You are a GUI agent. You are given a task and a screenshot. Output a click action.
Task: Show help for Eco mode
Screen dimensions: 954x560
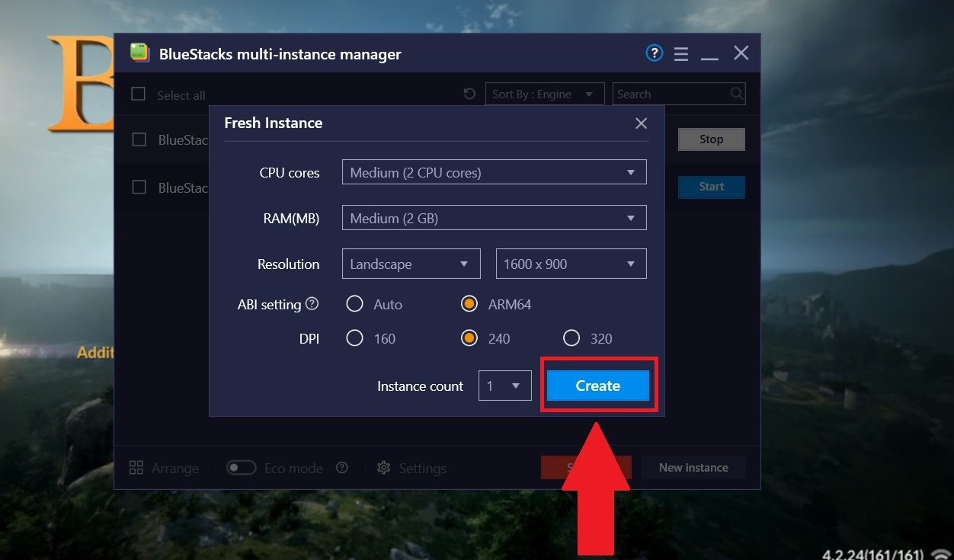click(x=342, y=468)
